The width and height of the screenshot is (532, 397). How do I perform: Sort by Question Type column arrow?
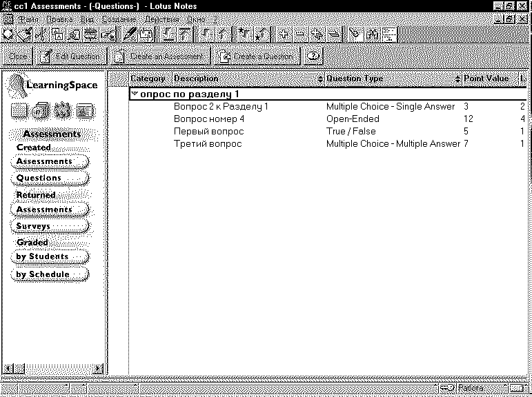pos(458,79)
